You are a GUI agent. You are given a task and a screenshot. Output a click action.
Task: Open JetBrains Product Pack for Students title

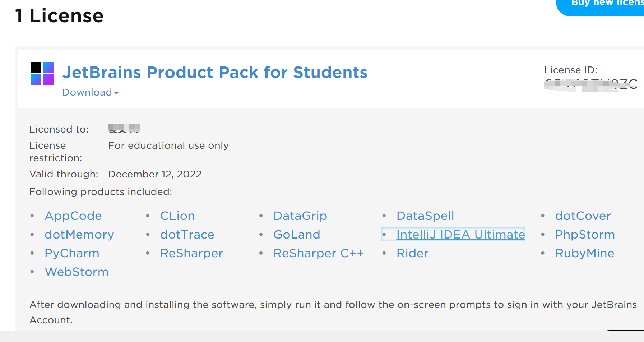(x=215, y=72)
